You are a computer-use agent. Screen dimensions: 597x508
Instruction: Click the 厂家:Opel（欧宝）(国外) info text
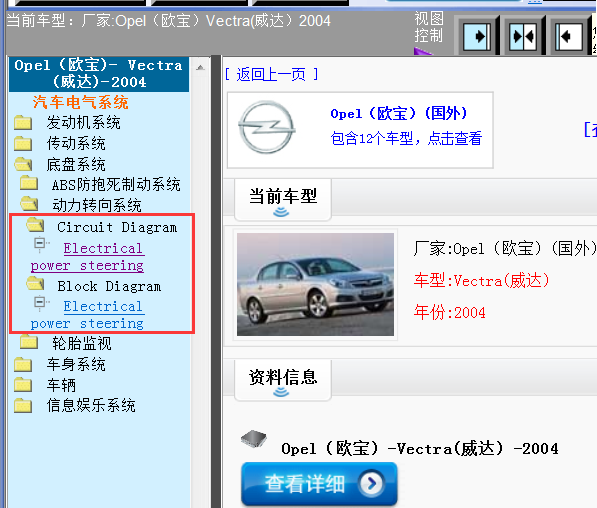(505, 249)
